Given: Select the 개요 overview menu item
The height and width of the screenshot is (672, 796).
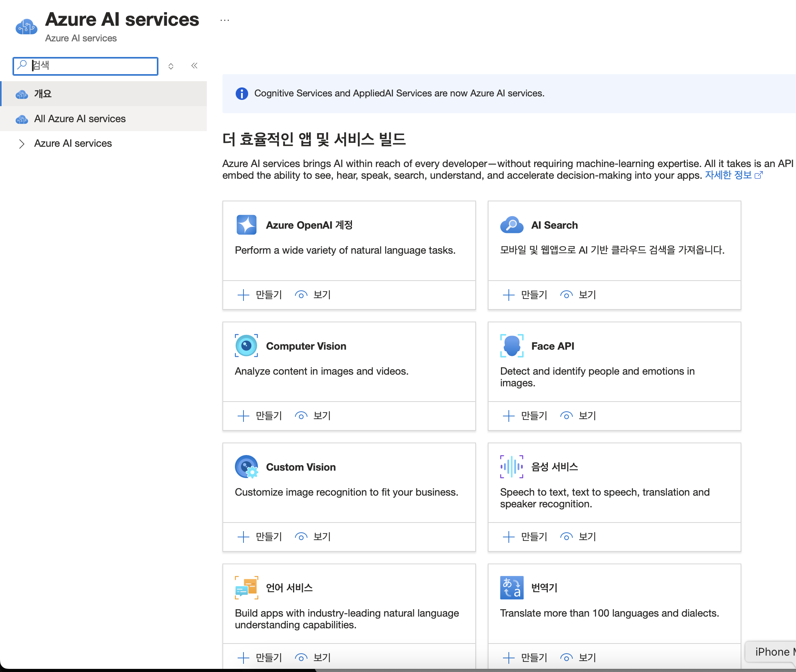Looking at the screenshot, I should tap(43, 94).
